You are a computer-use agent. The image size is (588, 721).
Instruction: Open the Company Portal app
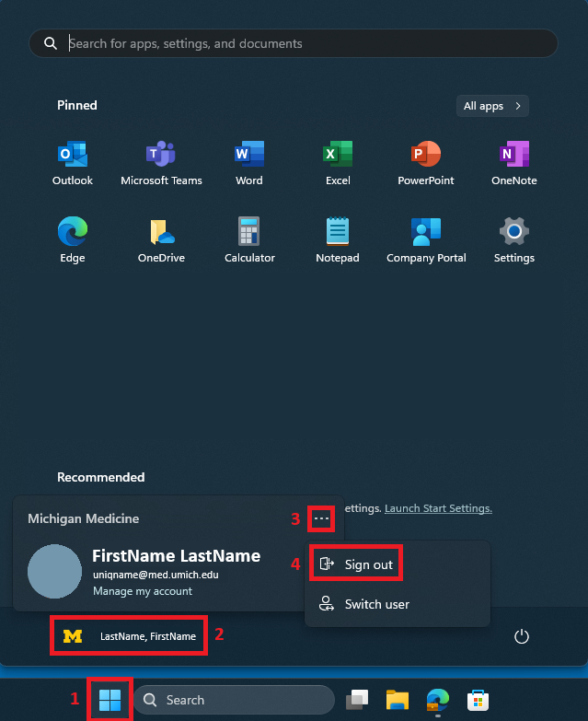(x=426, y=239)
